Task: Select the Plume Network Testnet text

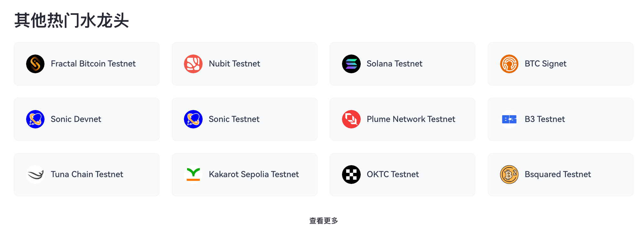Action: 411,119
